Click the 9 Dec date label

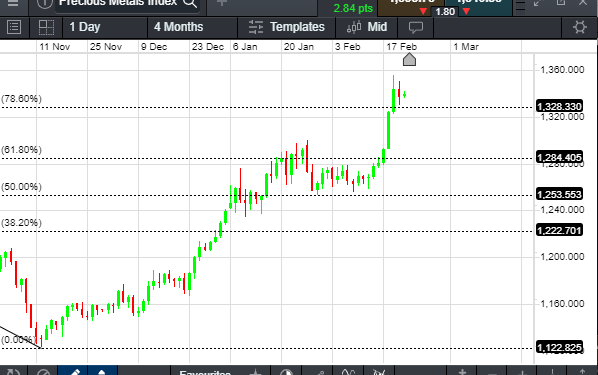tap(154, 47)
